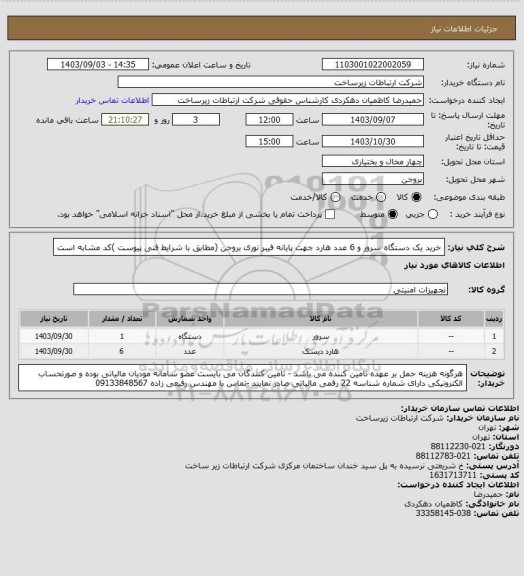
Task: Select the کالا radio button
Action: [x=416, y=197]
